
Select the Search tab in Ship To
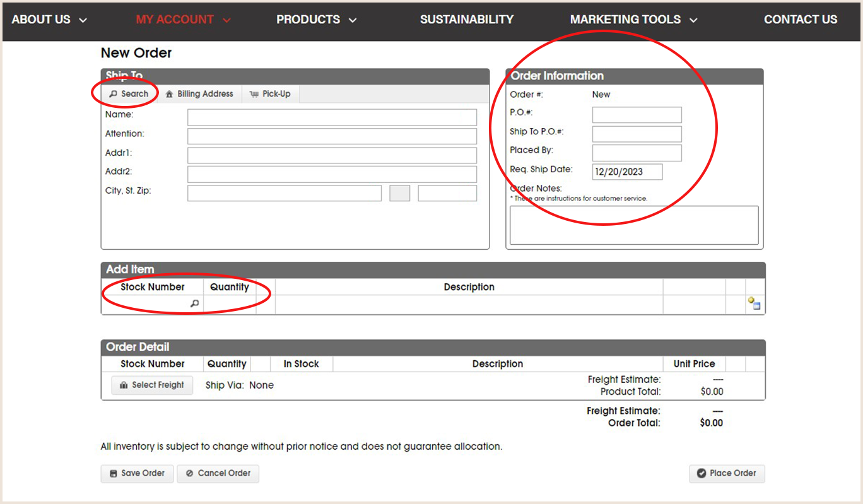tap(129, 94)
